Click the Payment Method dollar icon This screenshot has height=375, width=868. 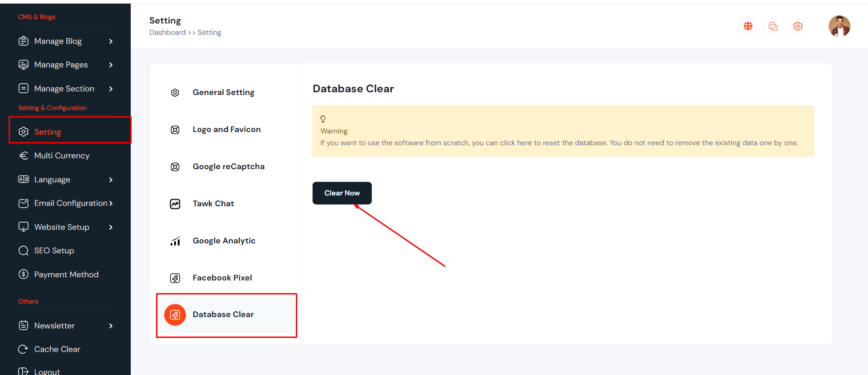tap(23, 274)
